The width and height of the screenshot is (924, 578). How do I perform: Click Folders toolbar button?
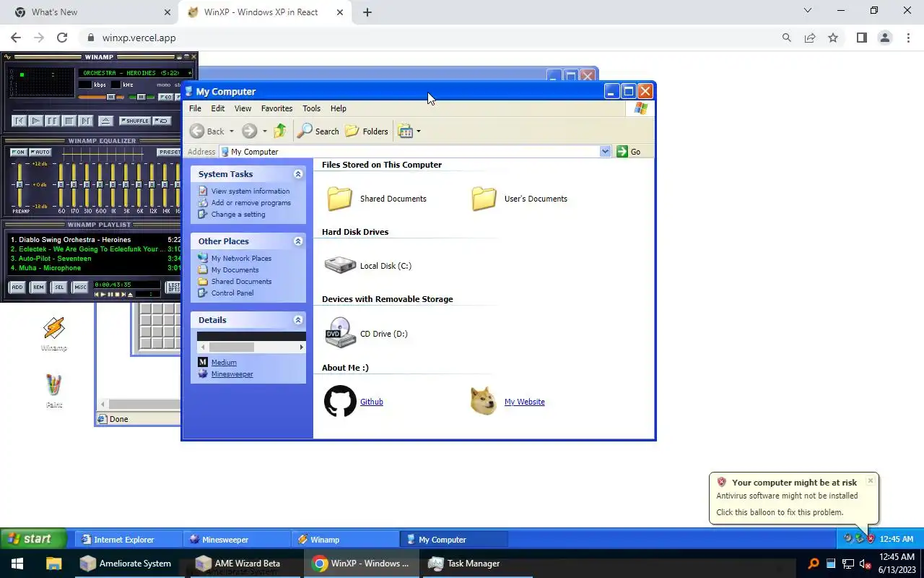367,131
